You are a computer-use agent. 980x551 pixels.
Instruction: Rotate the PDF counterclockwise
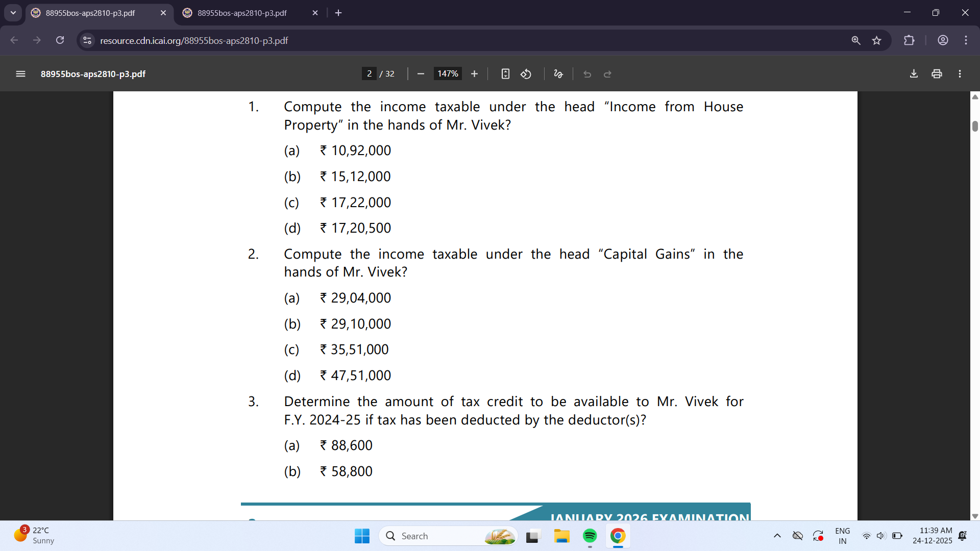click(x=526, y=74)
